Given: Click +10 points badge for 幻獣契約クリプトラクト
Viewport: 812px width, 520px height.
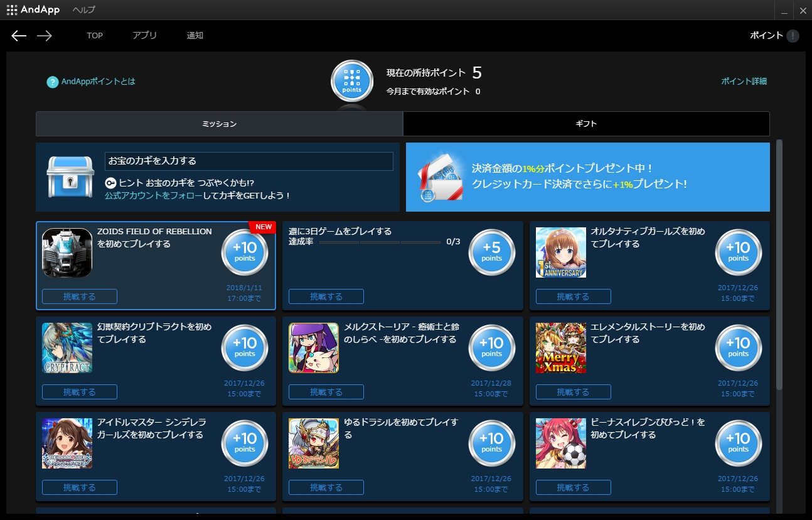Looking at the screenshot, I should click(x=245, y=348).
